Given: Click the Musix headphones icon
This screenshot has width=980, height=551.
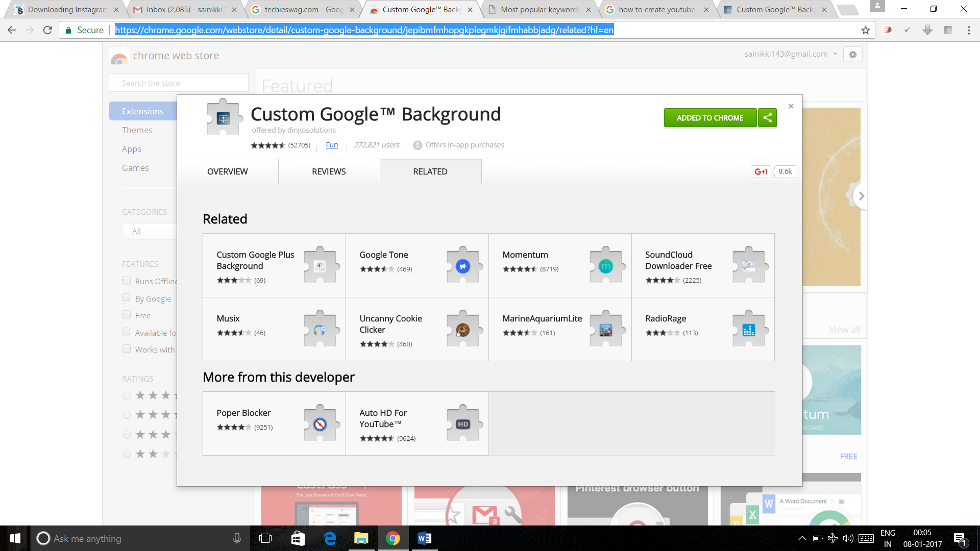Looking at the screenshot, I should (x=320, y=330).
